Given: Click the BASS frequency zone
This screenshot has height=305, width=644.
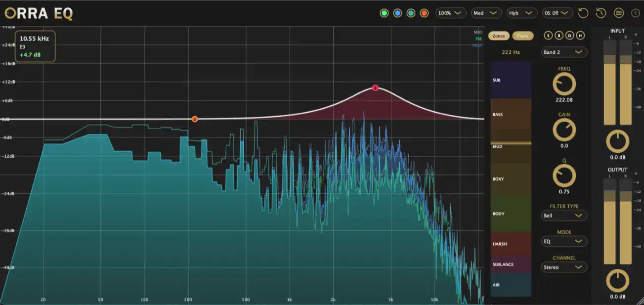Looking at the screenshot, I should 511,114.
